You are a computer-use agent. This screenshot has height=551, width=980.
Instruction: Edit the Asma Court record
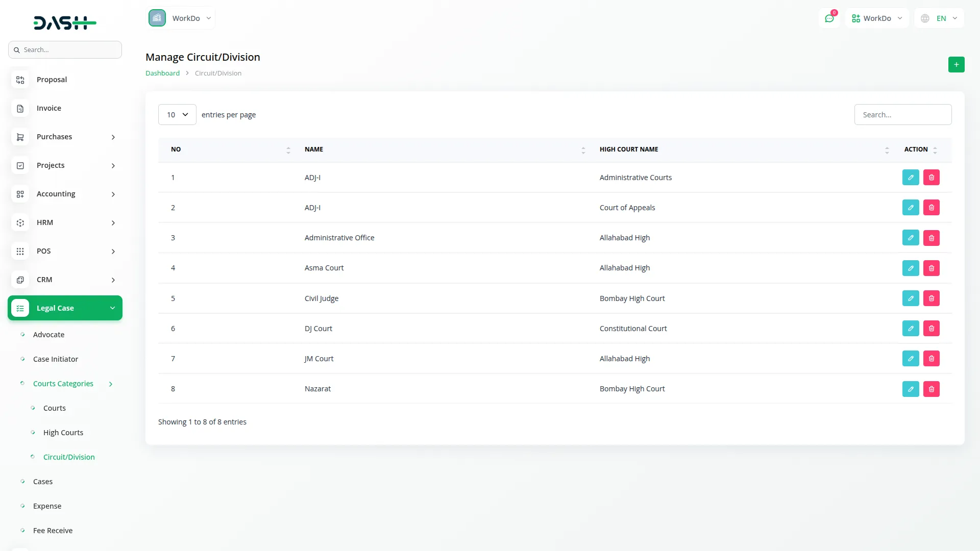pyautogui.click(x=911, y=268)
